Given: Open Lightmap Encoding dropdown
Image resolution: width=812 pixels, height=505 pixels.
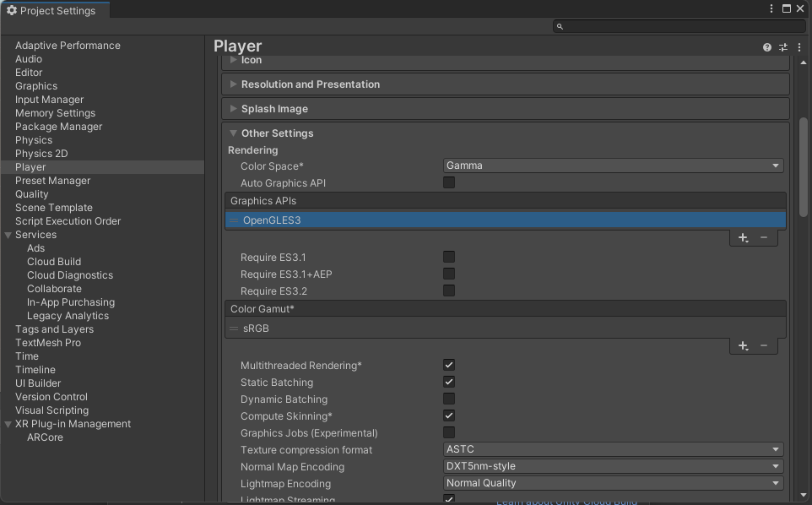Looking at the screenshot, I should (613, 483).
